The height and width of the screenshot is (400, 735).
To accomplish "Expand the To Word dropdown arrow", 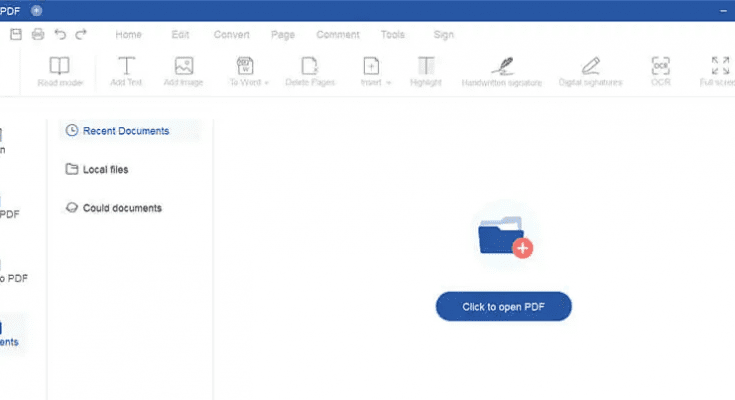I will pyautogui.click(x=266, y=83).
